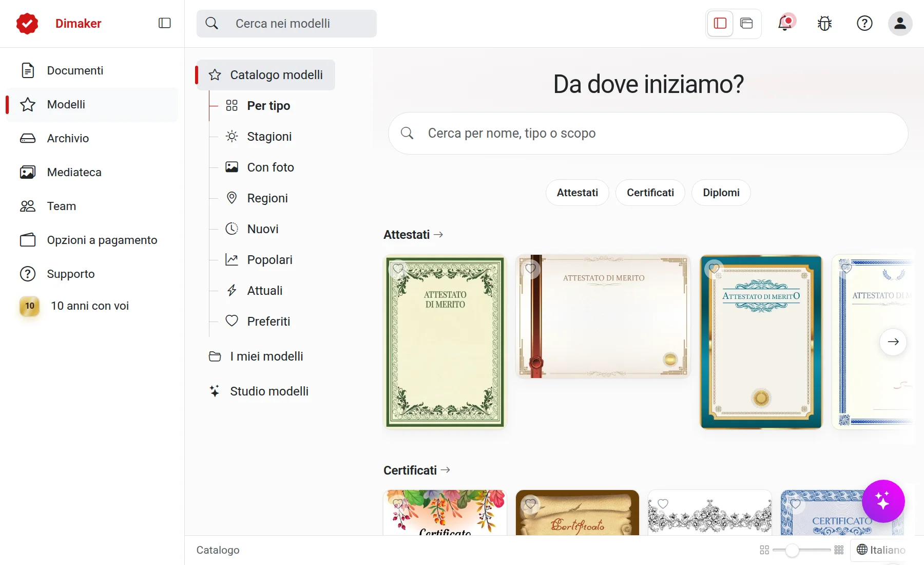Open 10 anni con voi
The width and height of the screenshot is (924, 565).
92,306
